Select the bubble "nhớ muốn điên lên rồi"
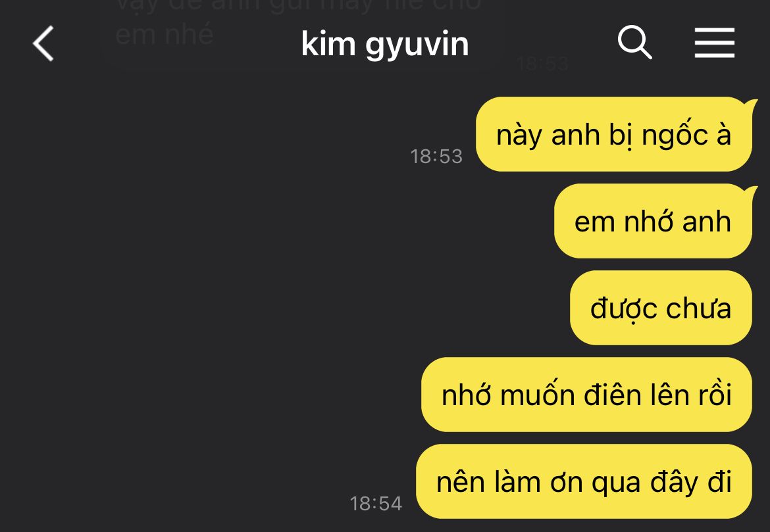 (x=587, y=395)
